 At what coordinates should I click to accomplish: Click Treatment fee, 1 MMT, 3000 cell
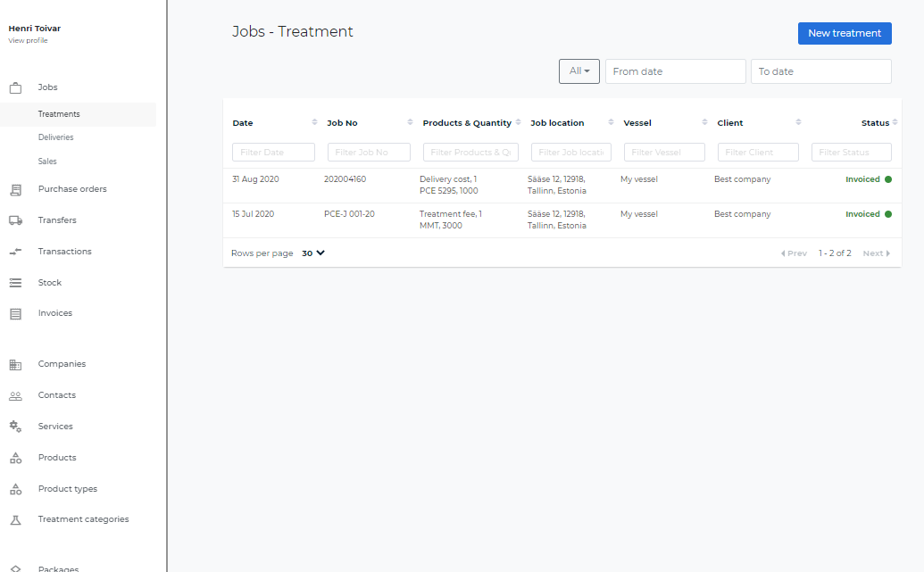tap(450, 220)
